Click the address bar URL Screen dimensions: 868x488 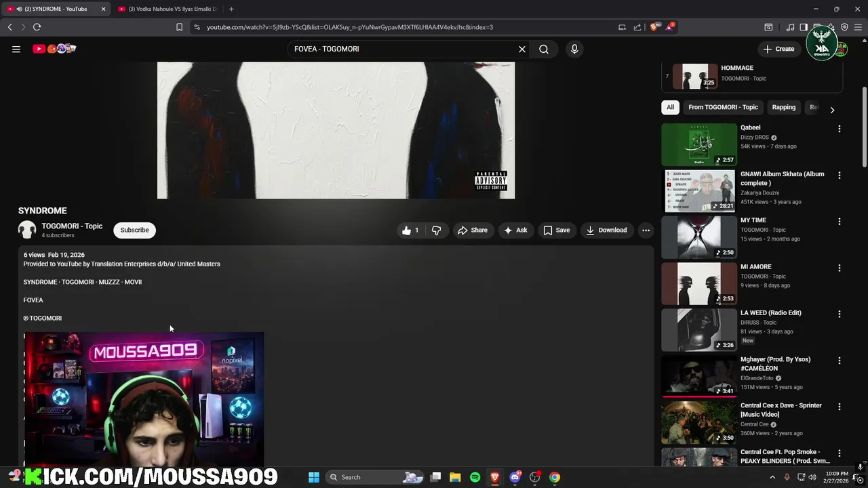[x=350, y=27]
